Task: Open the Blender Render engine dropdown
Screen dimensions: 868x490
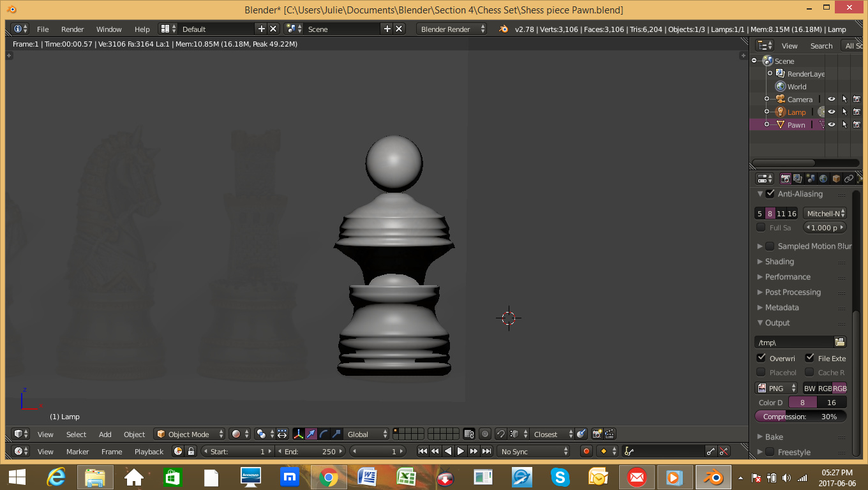Action: 452,29
